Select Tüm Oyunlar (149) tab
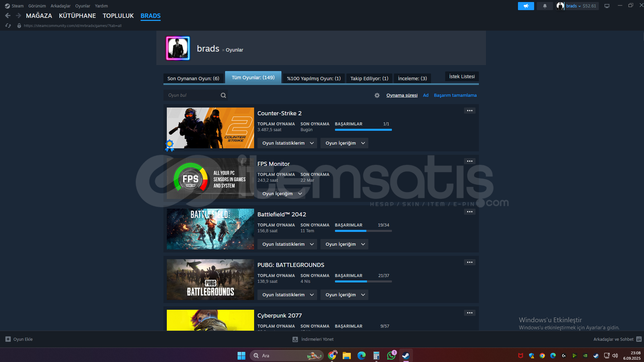This screenshot has width=644, height=362. point(253,78)
